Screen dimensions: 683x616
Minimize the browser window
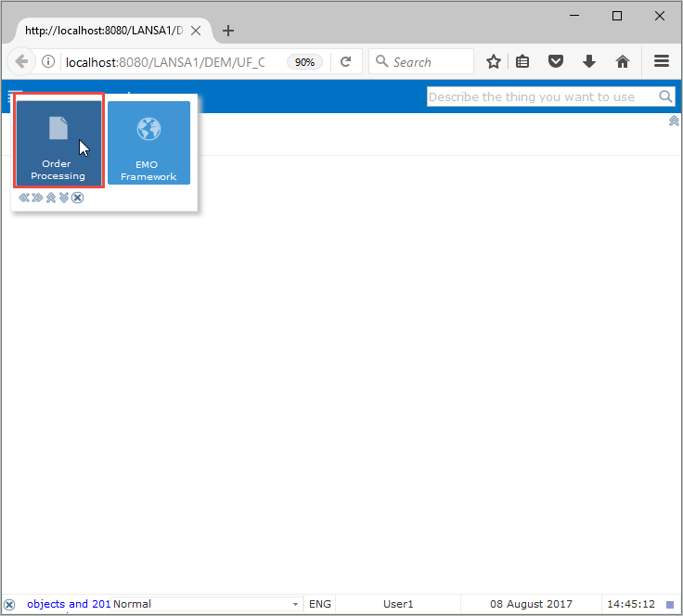click(x=574, y=16)
